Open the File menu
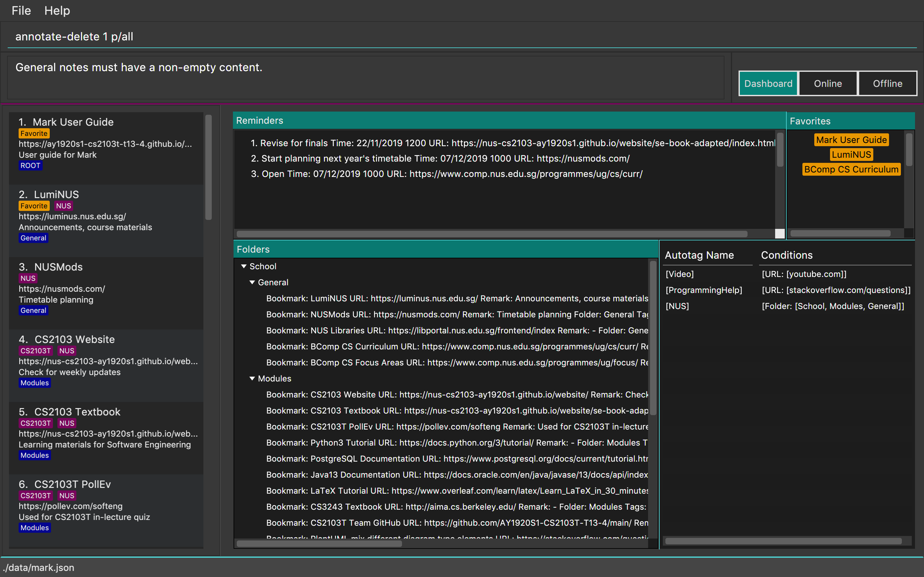The height and width of the screenshot is (577, 924). coord(21,11)
